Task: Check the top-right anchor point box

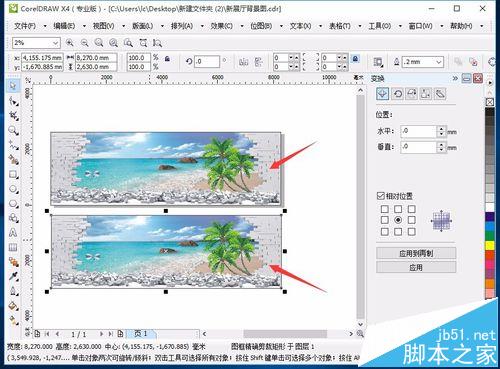Action: 412,209
